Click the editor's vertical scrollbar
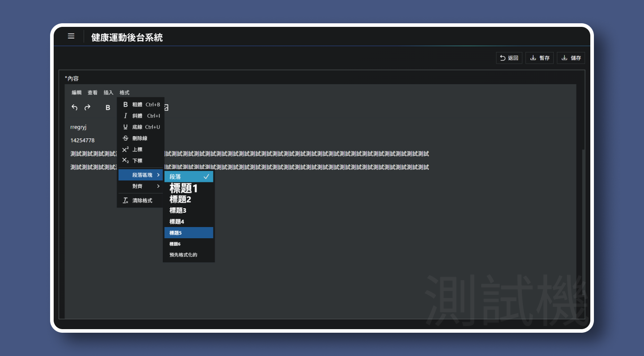 582,224
